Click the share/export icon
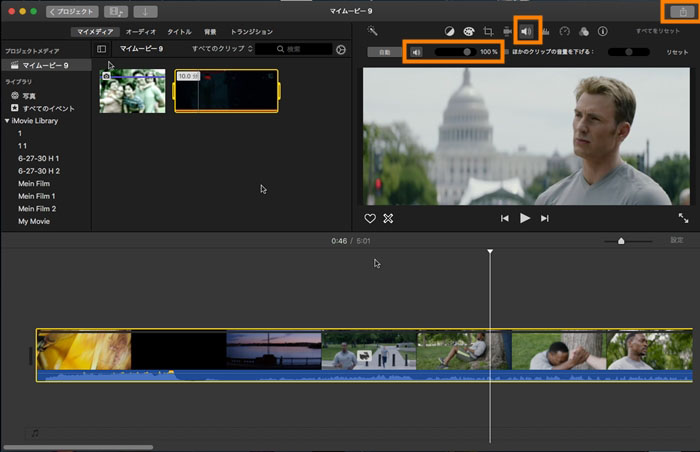 681,11
